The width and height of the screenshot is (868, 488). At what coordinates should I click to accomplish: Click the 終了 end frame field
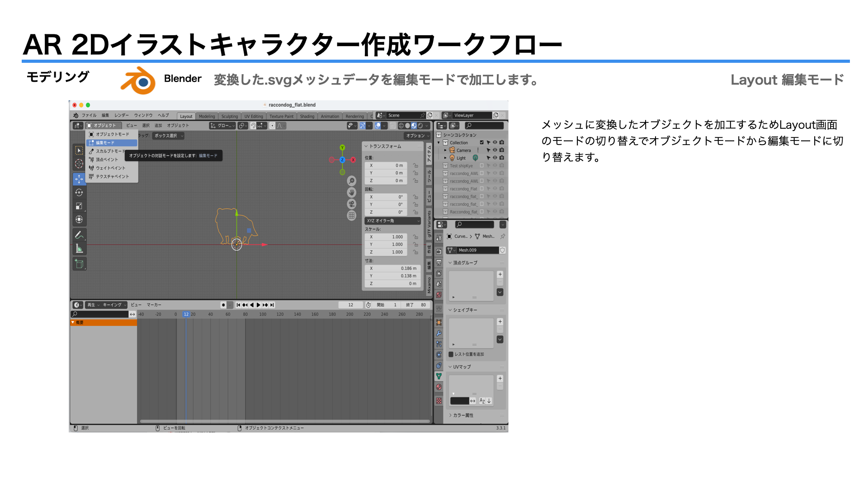tap(416, 305)
